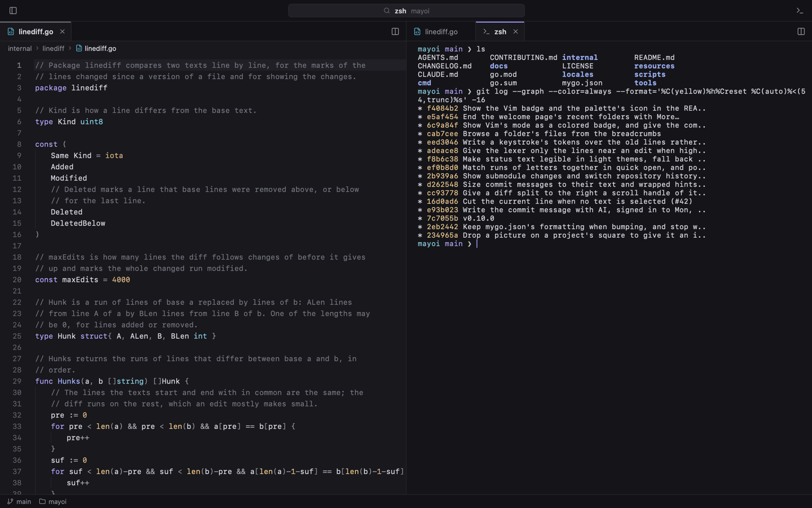Open the terminal icon in title bar
The height and width of the screenshot is (508, 812).
800,11
